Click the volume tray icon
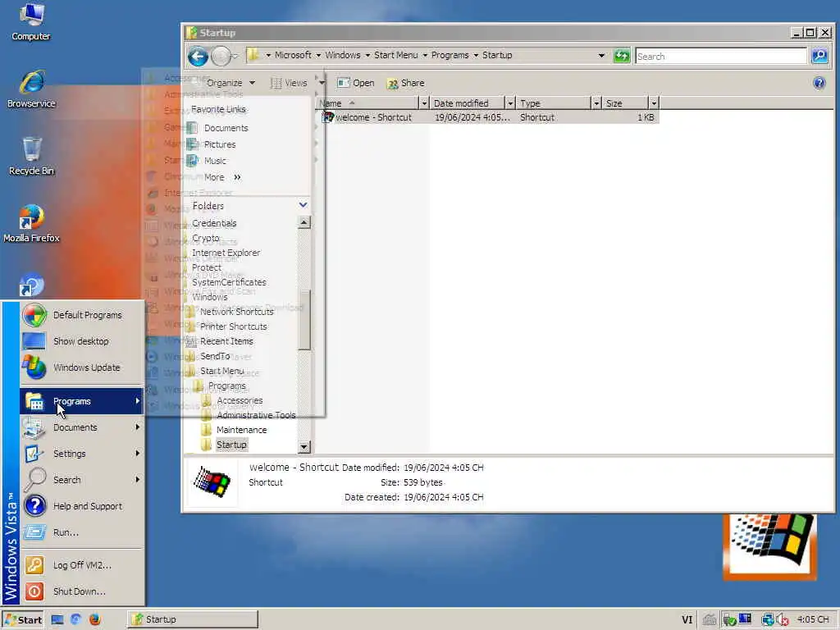 (782, 620)
